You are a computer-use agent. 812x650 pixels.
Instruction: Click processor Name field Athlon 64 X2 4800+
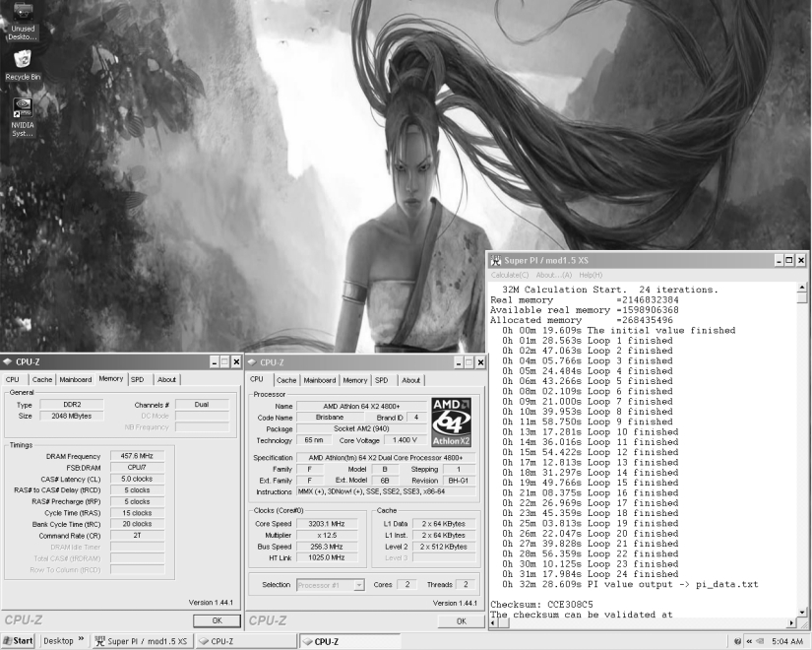pos(361,407)
